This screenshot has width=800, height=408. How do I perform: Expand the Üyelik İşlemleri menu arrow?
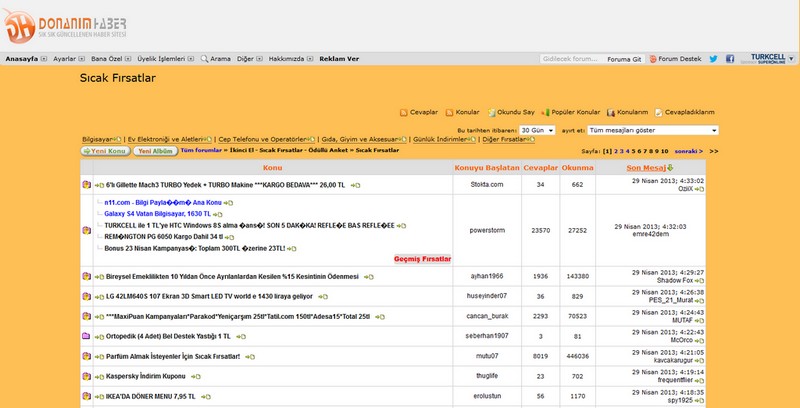pyautogui.click(x=191, y=59)
